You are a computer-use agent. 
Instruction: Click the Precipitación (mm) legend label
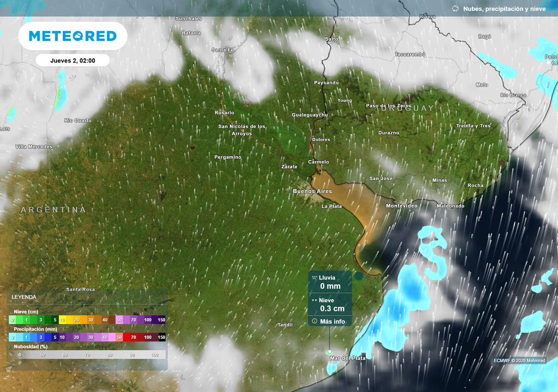[x=35, y=329]
